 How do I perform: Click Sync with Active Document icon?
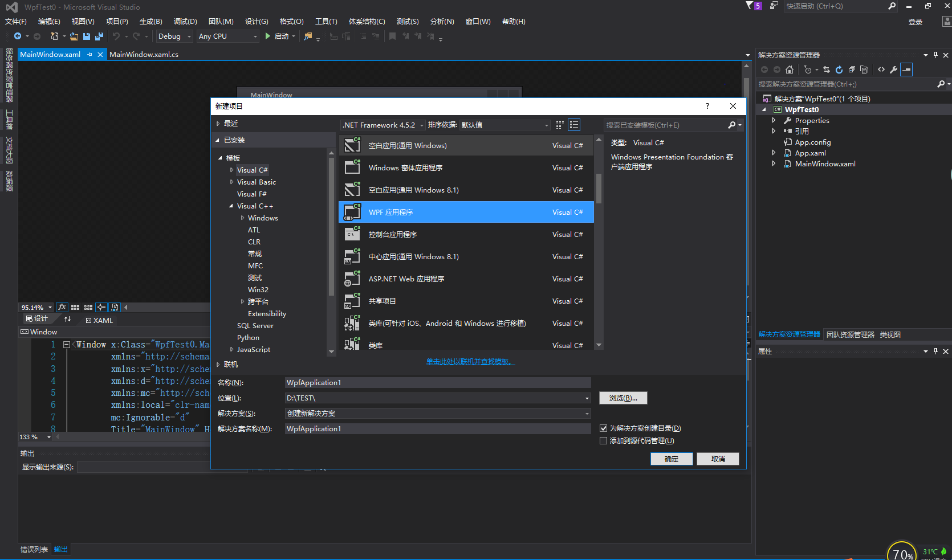[827, 70]
